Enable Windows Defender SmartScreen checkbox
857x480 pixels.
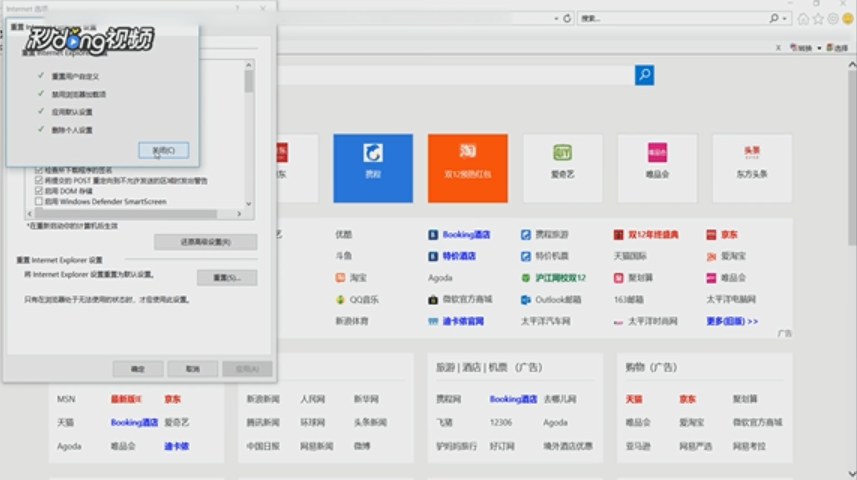pyautogui.click(x=38, y=201)
